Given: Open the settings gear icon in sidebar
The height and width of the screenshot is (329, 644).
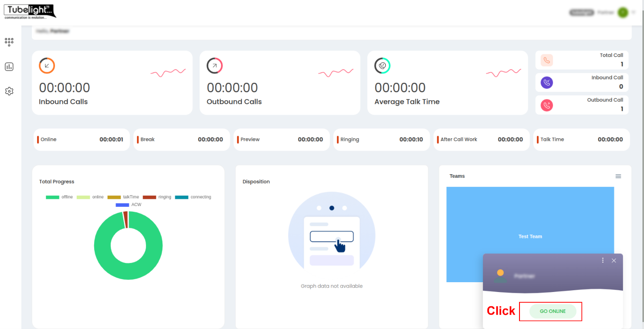Looking at the screenshot, I should click(x=9, y=91).
